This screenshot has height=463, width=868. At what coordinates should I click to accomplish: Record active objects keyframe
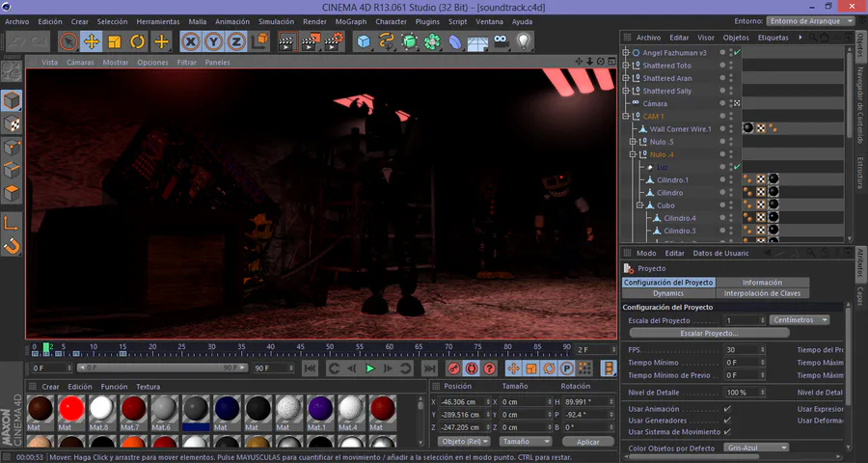point(453,368)
